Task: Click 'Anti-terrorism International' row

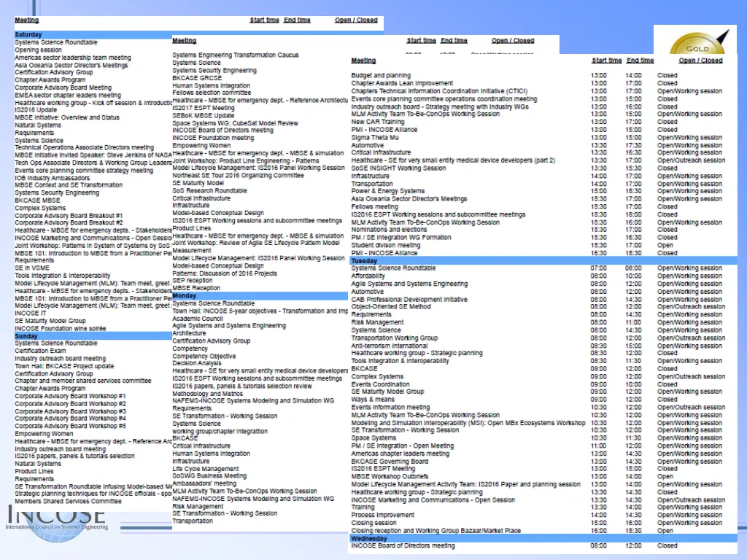Action: tap(390, 346)
